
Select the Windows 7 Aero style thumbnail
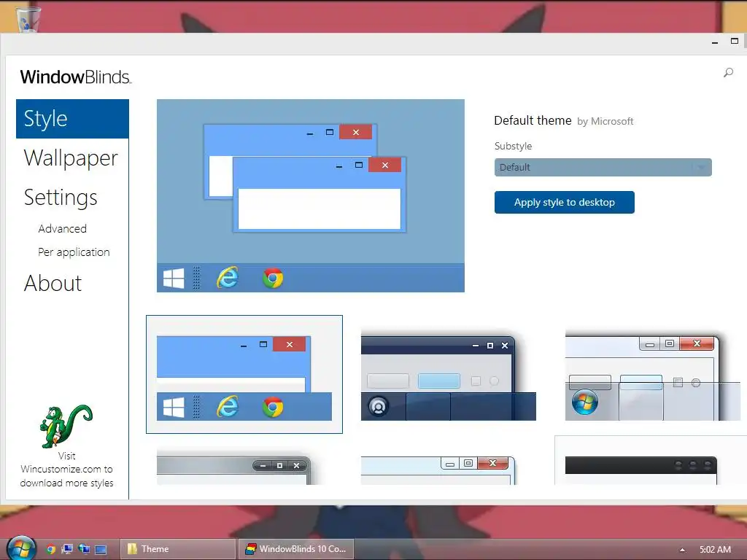point(652,376)
